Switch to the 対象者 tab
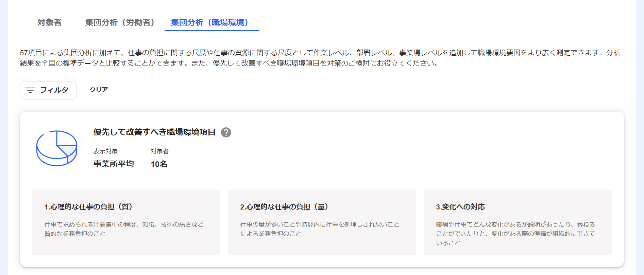The height and width of the screenshot is (275, 644). click(x=49, y=22)
